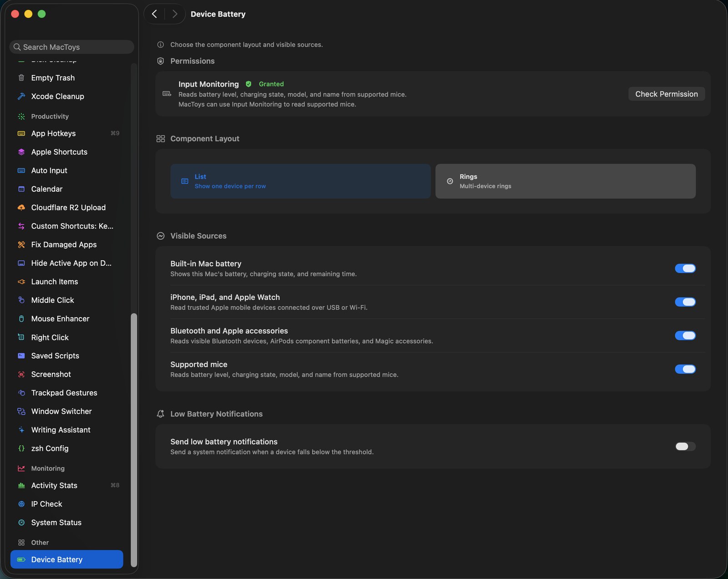Go to the Mouse Enhancer page
The image size is (728, 579).
(x=66, y=319)
